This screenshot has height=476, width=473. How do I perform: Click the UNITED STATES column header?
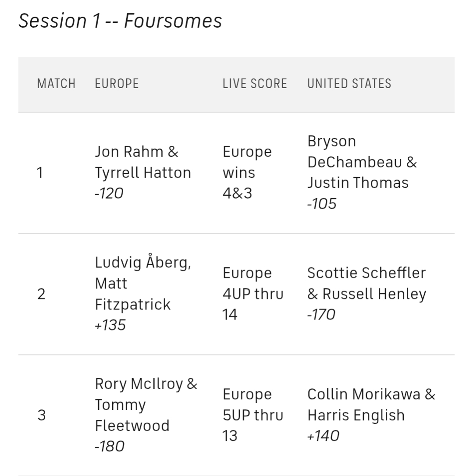click(349, 84)
